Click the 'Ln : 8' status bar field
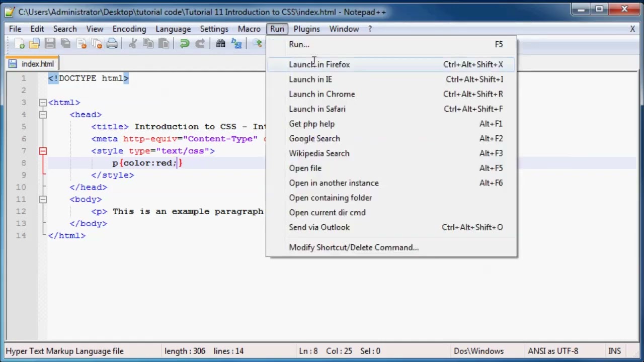 click(x=308, y=351)
